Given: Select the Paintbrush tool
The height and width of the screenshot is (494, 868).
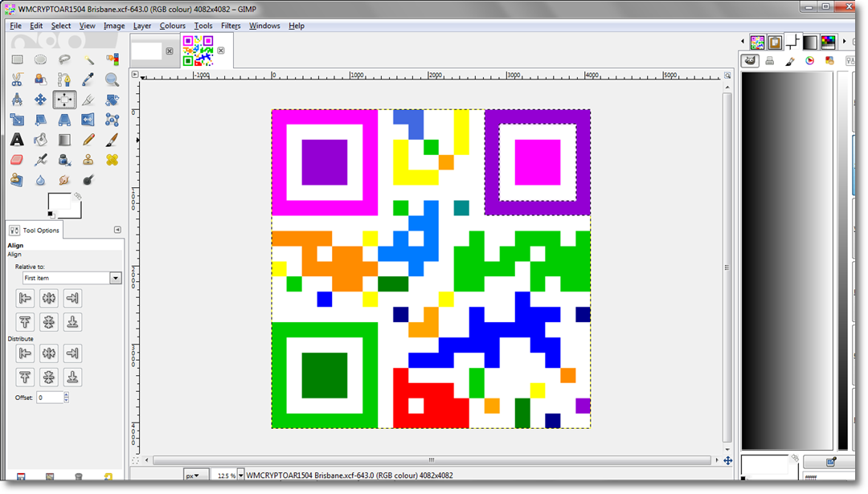Looking at the screenshot, I should (x=112, y=140).
